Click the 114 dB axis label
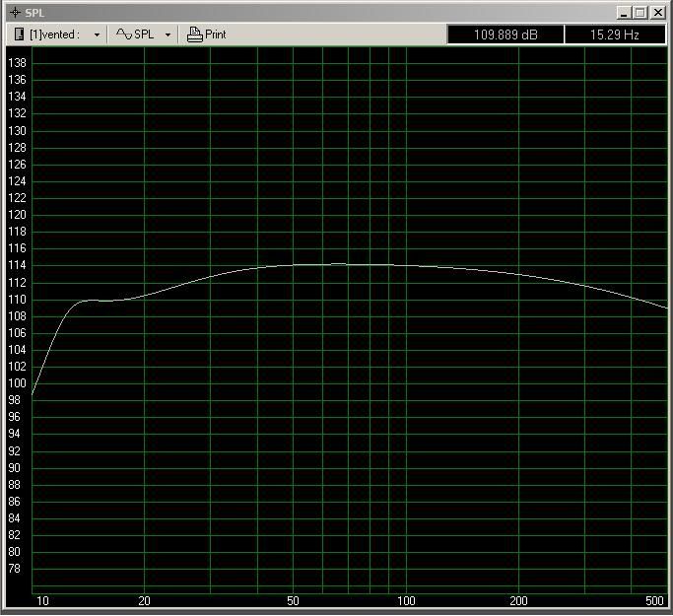673x616 pixels. (x=17, y=265)
